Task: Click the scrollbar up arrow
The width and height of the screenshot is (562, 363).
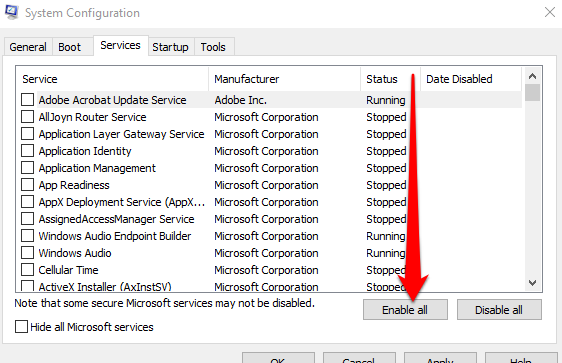Action: [532, 76]
